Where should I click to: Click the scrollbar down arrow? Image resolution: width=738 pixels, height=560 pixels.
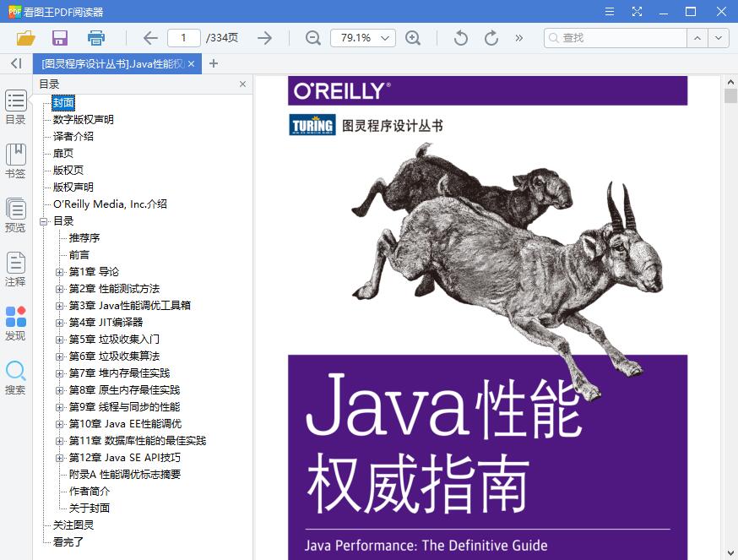730,553
